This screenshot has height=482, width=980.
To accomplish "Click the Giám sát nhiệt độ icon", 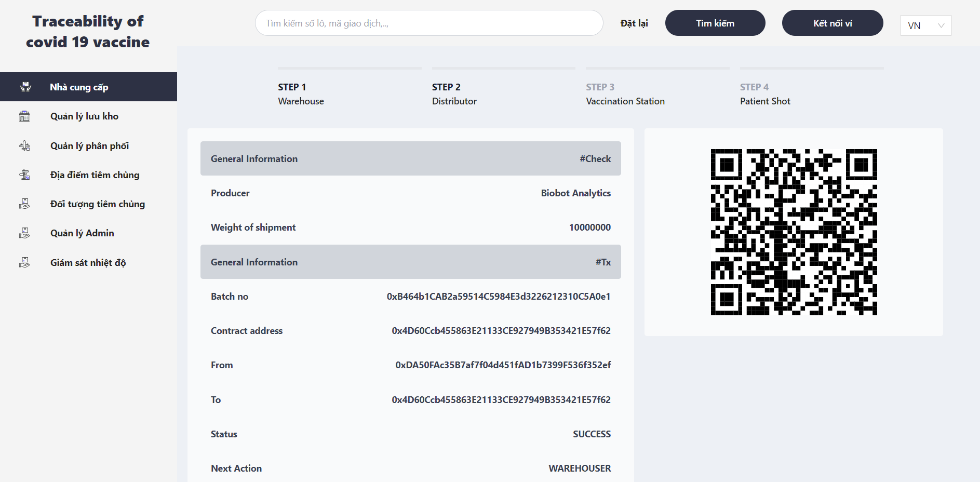I will point(24,262).
